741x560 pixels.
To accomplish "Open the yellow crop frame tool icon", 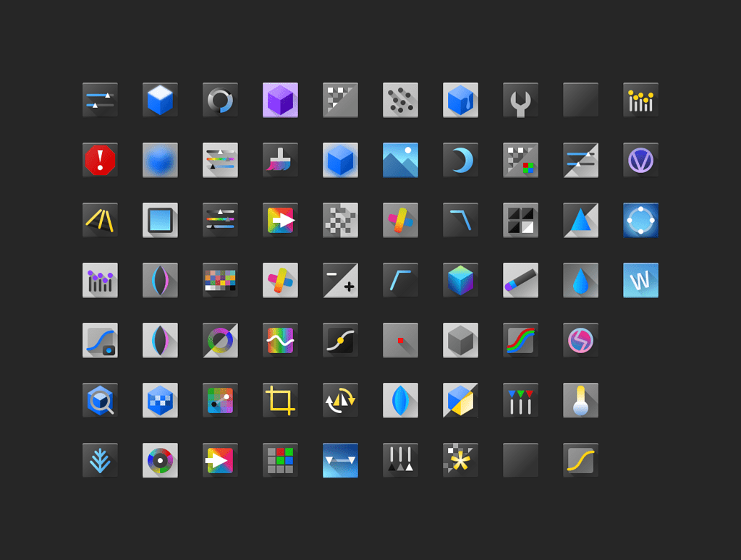I will tap(280, 400).
